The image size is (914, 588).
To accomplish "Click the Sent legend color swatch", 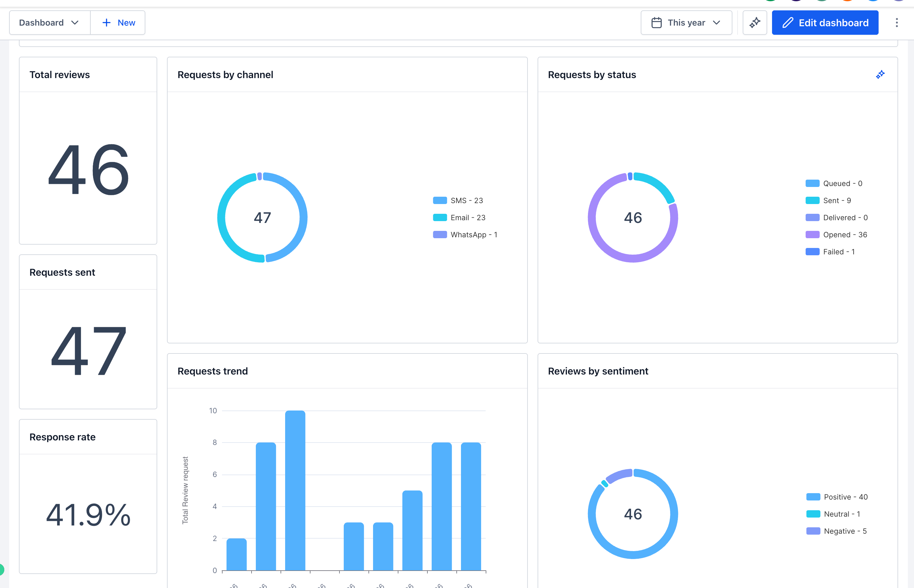I will click(x=812, y=200).
